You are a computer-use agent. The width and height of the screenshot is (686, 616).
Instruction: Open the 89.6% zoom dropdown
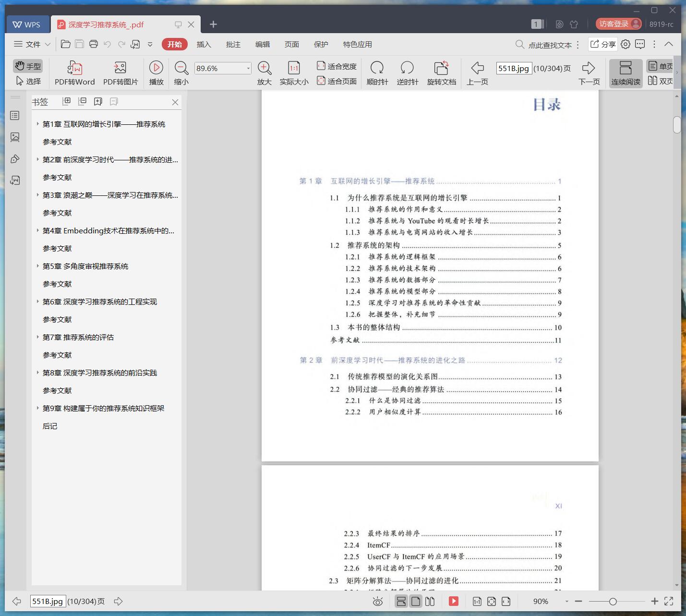[x=248, y=68]
